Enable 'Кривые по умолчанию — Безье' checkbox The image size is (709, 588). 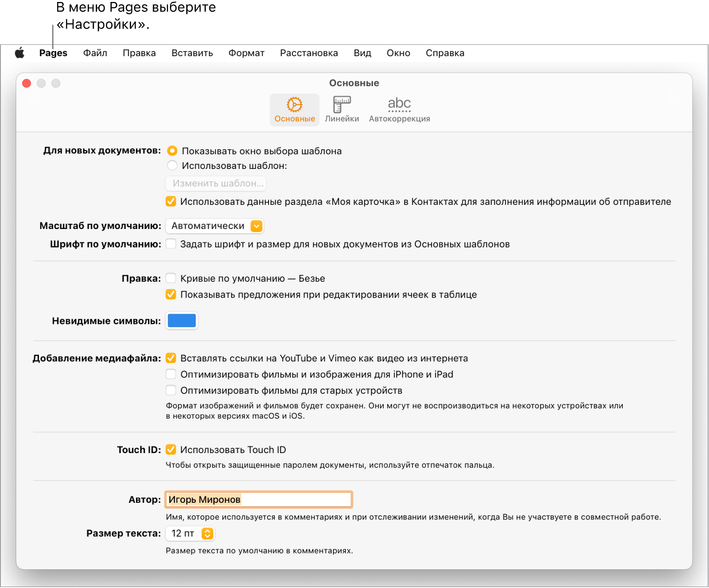click(171, 278)
